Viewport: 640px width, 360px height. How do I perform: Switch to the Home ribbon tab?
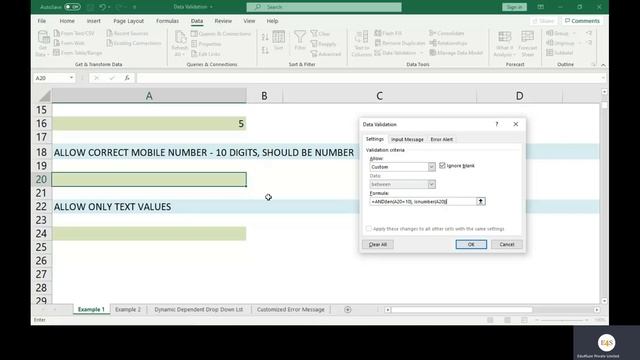pos(67,21)
